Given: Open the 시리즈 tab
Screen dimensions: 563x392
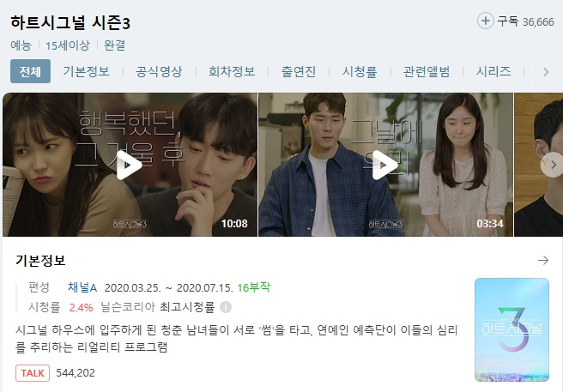Looking at the screenshot, I should click(x=493, y=71).
